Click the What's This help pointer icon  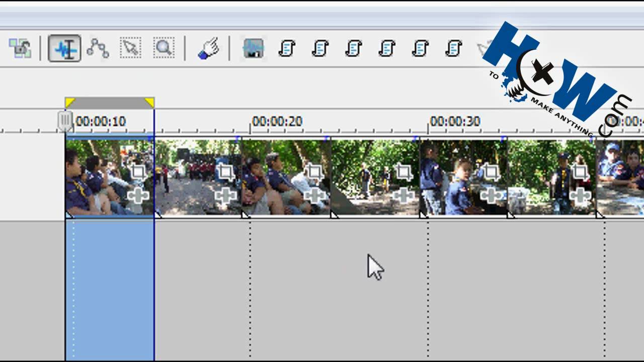(208, 49)
